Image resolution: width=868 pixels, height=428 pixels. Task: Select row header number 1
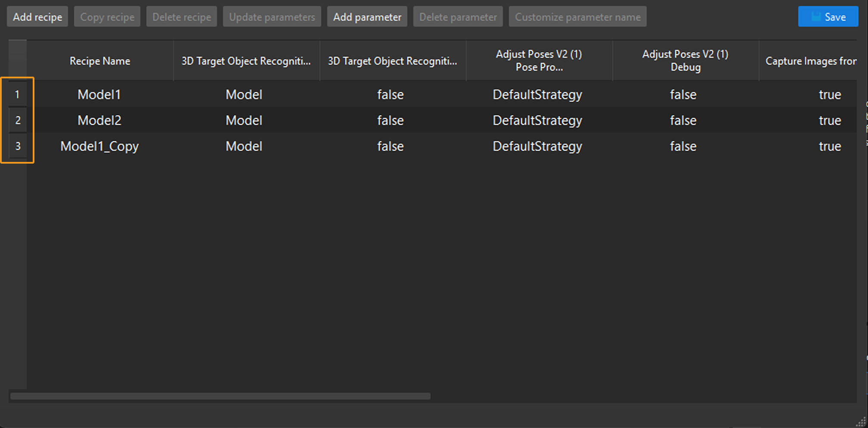coord(17,94)
